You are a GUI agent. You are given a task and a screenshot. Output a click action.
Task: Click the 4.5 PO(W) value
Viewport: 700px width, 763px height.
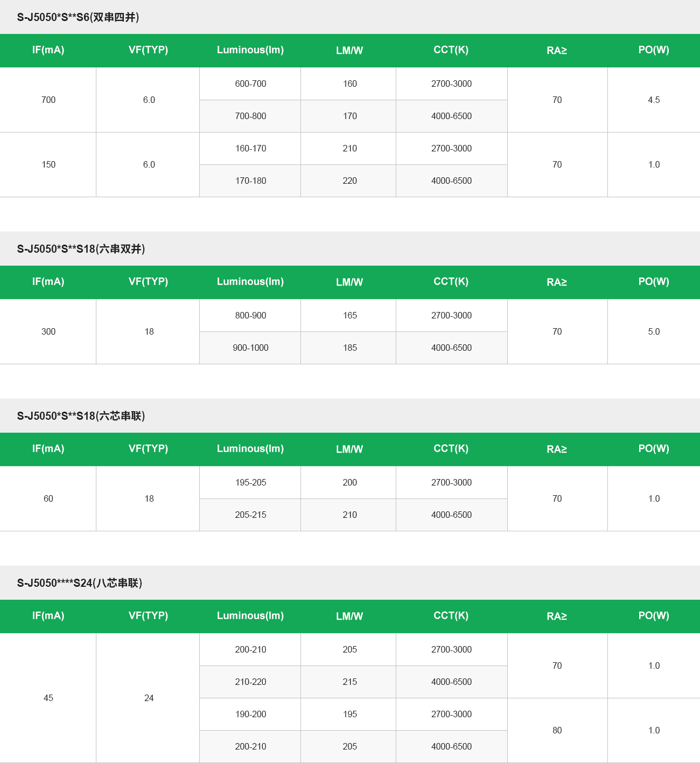pyautogui.click(x=654, y=100)
